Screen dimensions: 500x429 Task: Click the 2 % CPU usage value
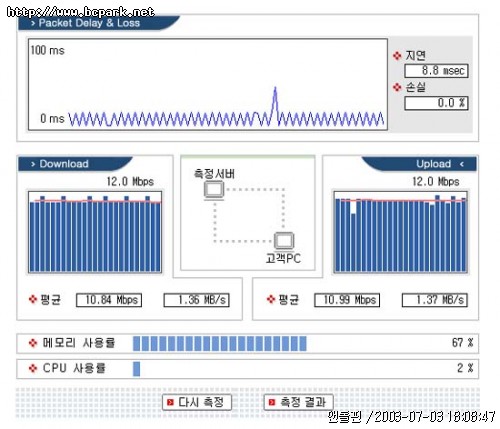465,368
